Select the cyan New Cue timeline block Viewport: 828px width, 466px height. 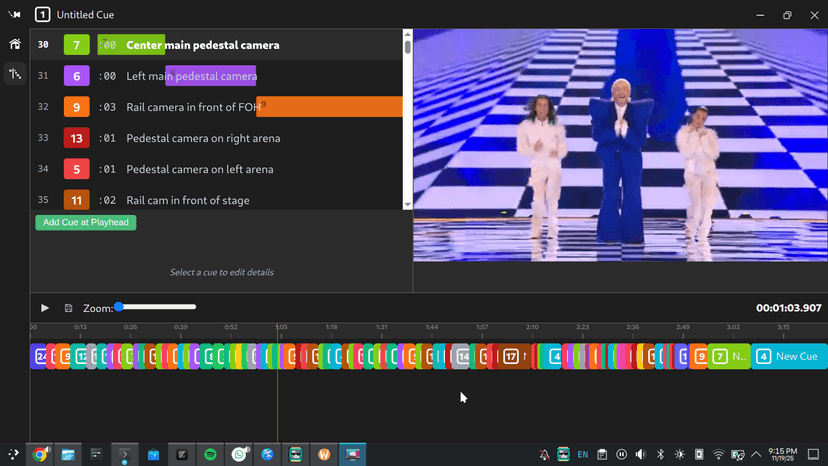click(x=788, y=356)
